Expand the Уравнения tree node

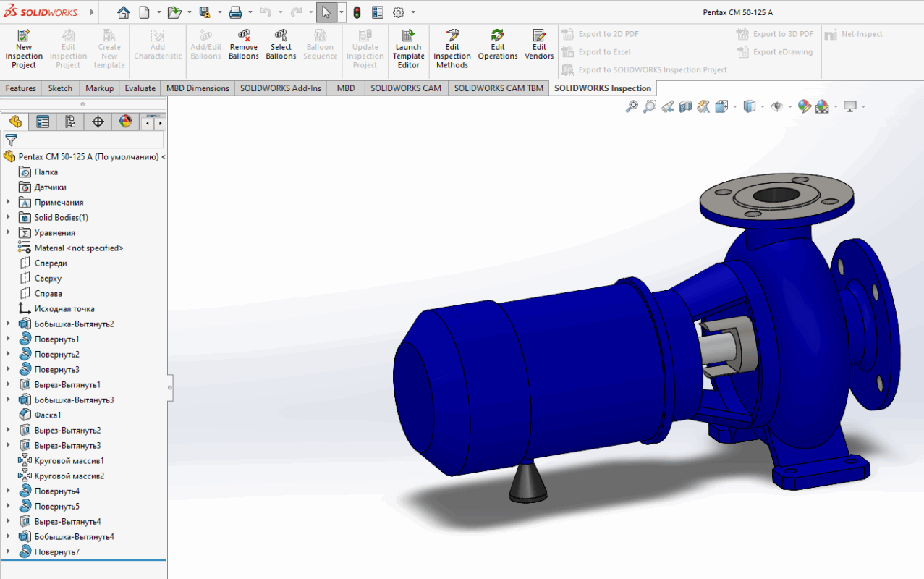8,233
